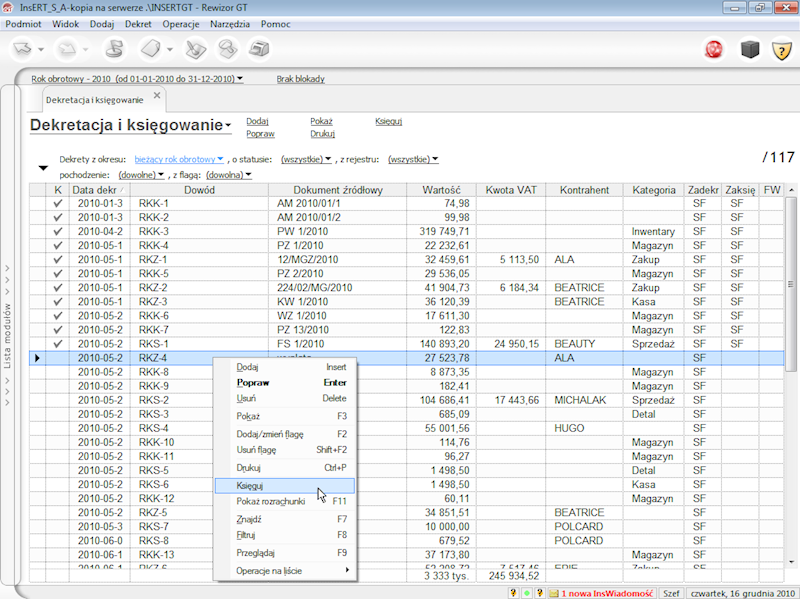Uncheck the K mark for RKZ-1 row

[57, 259]
